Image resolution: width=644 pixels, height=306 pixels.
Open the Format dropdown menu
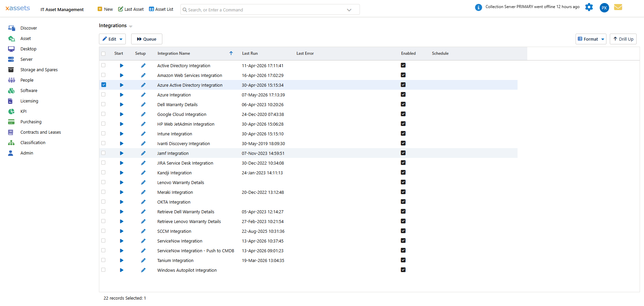tap(591, 39)
